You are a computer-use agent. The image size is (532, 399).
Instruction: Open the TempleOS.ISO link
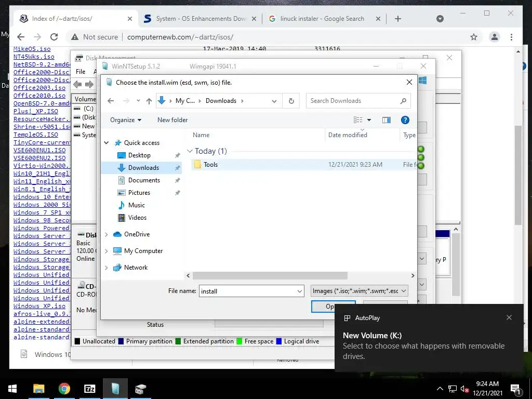click(36, 135)
